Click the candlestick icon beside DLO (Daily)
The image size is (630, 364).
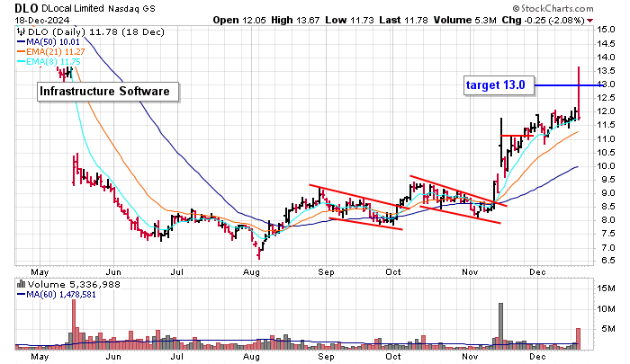(22, 32)
